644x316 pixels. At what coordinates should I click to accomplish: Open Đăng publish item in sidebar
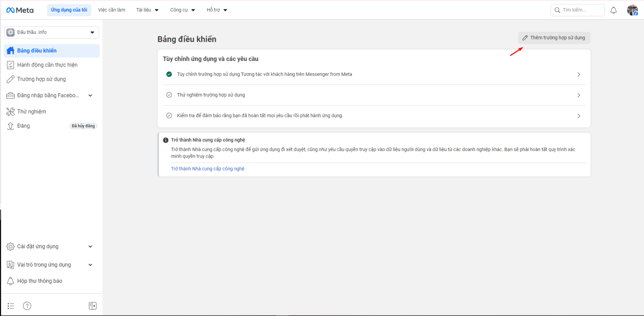[24, 126]
